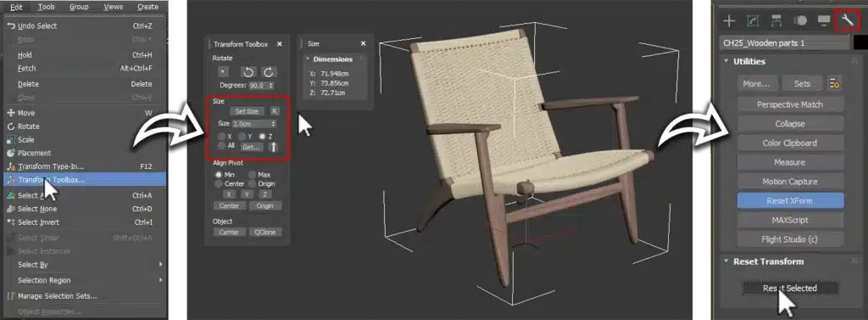Click the Get... size button
This screenshot has width=868, height=320.
tap(252, 147)
